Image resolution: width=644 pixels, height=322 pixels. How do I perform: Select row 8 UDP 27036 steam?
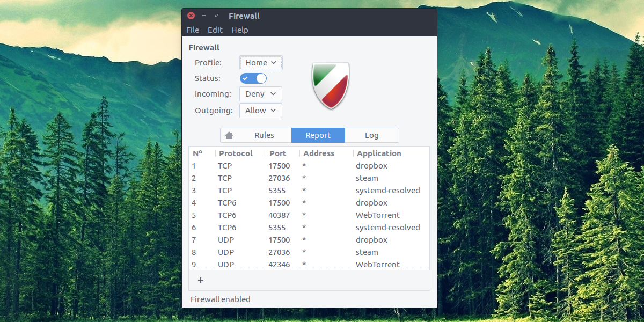click(310, 252)
